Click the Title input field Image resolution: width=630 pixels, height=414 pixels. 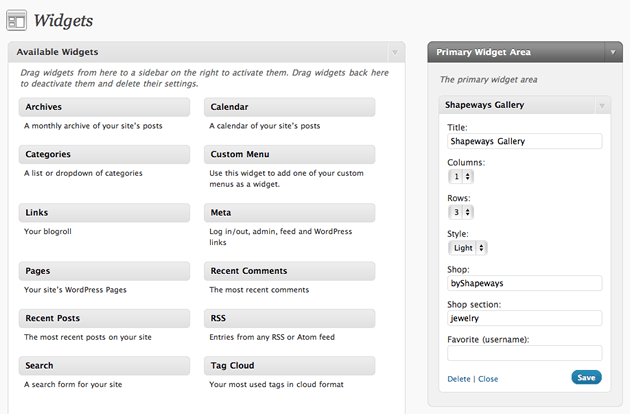525,141
